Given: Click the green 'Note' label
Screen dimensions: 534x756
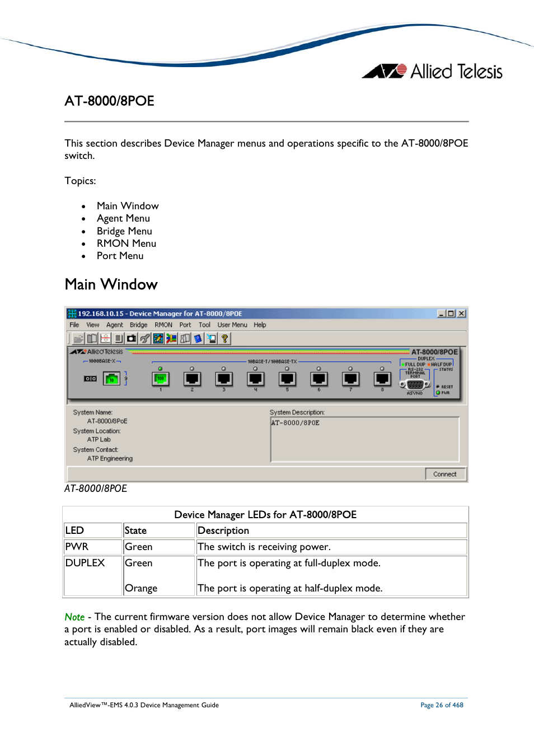Looking at the screenshot, I should point(74,617).
